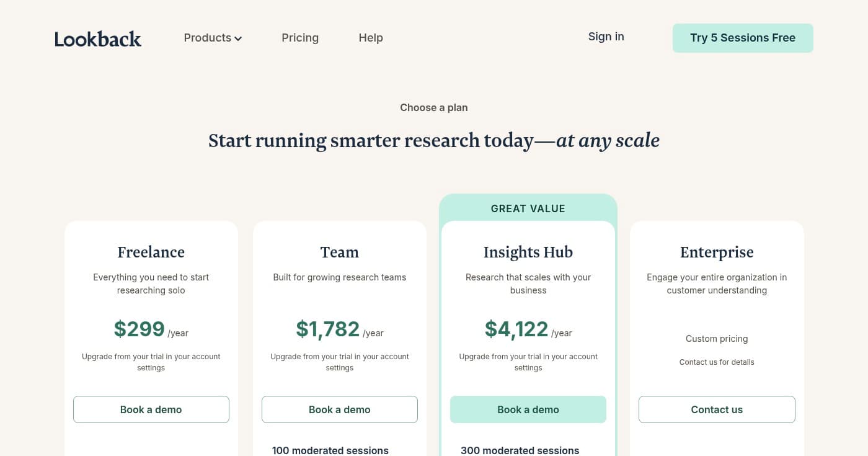868x456 pixels.
Task: Click the 300 moderated sessions text
Action: click(x=520, y=450)
